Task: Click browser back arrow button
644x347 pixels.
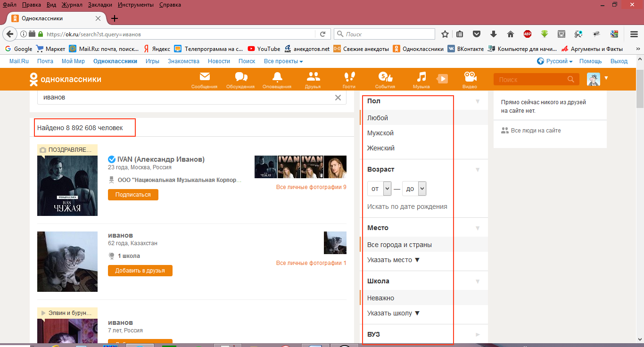Action: pyautogui.click(x=10, y=34)
